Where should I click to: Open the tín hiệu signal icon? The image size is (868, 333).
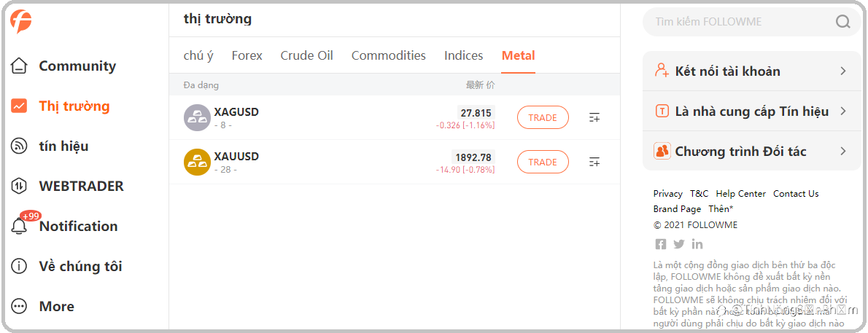coord(20,146)
